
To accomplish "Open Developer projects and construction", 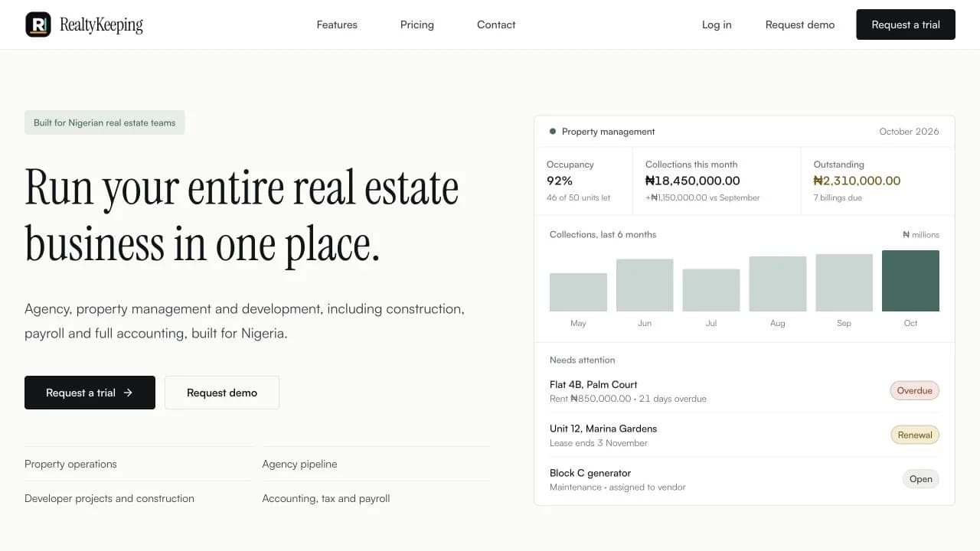I will tap(109, 499).
